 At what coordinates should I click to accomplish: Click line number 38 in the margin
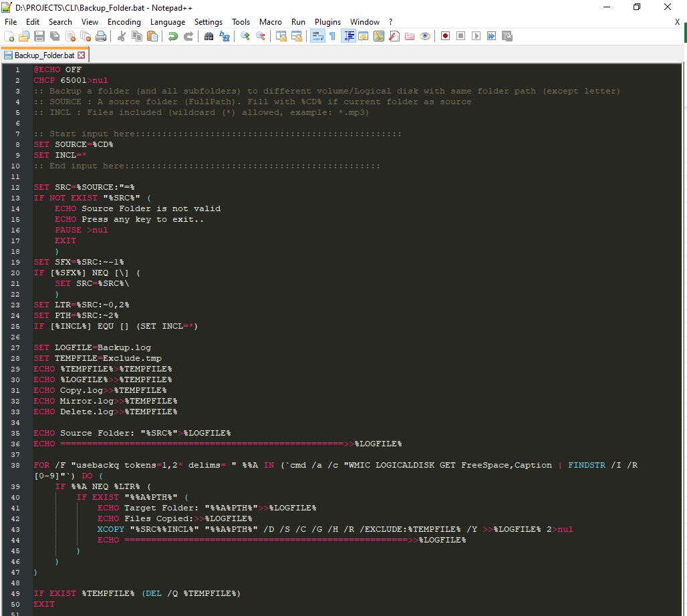tap(15, 465)
